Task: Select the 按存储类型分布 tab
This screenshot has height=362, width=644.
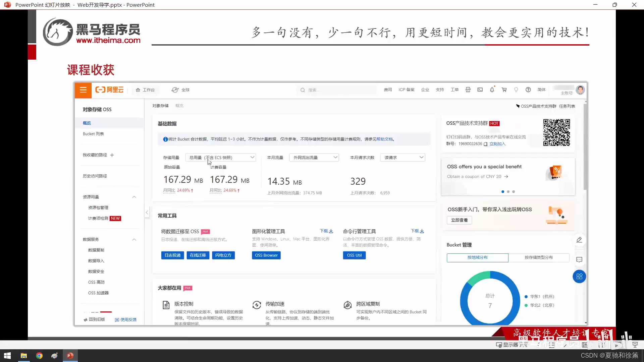Action: pos(539,257)
